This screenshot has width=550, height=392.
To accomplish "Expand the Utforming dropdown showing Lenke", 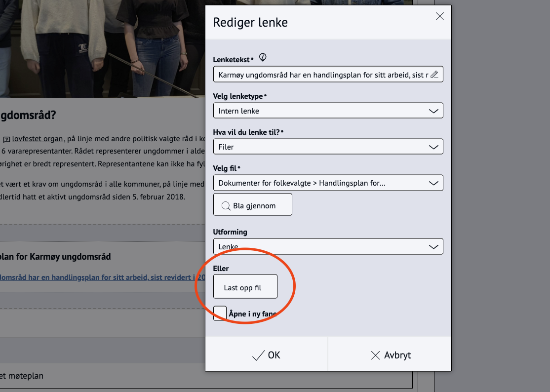I will (328, 246).
